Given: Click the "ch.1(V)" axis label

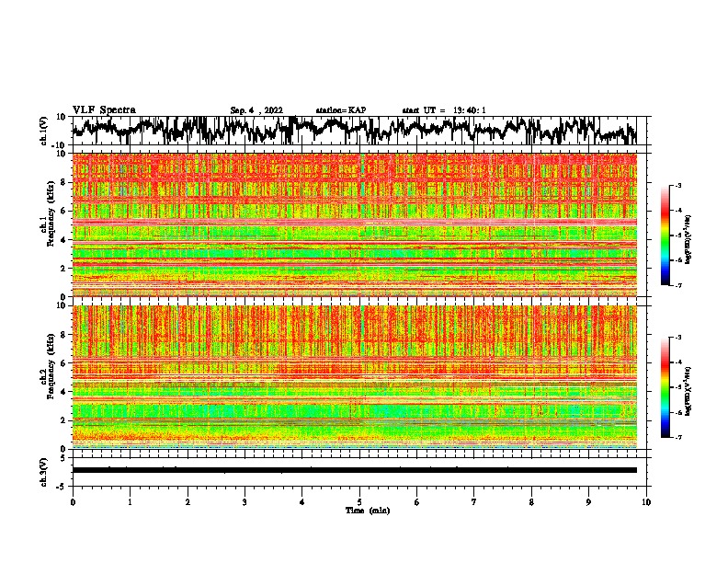Looking at the screenshot, I should 44,131.
